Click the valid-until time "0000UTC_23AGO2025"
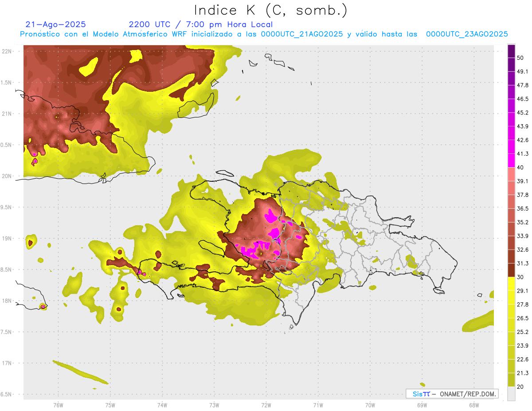Viewport: 532px width, 411px height. (x=467, y=34)
